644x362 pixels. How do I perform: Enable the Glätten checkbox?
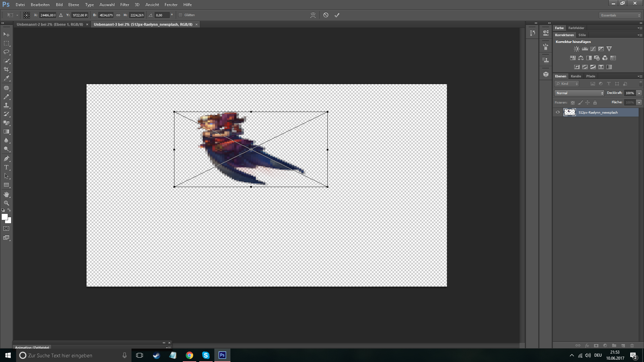click(x=180, y=15)
